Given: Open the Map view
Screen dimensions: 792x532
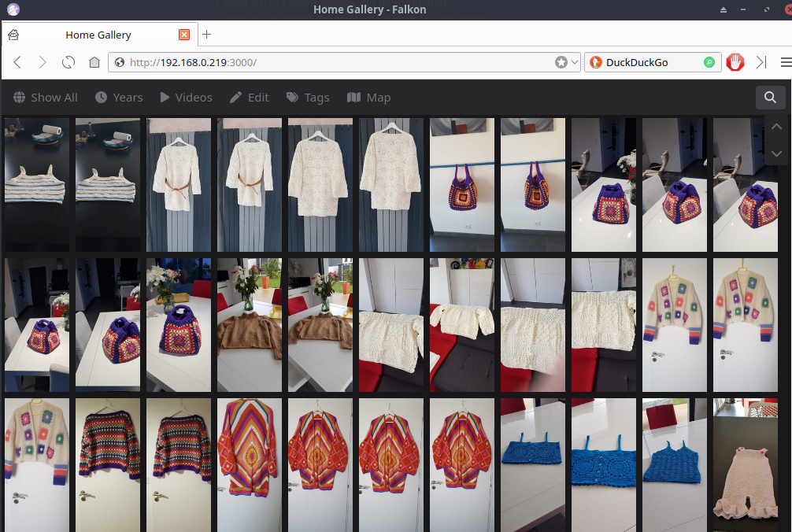Looking at the screenshot, I should (368, 98).
